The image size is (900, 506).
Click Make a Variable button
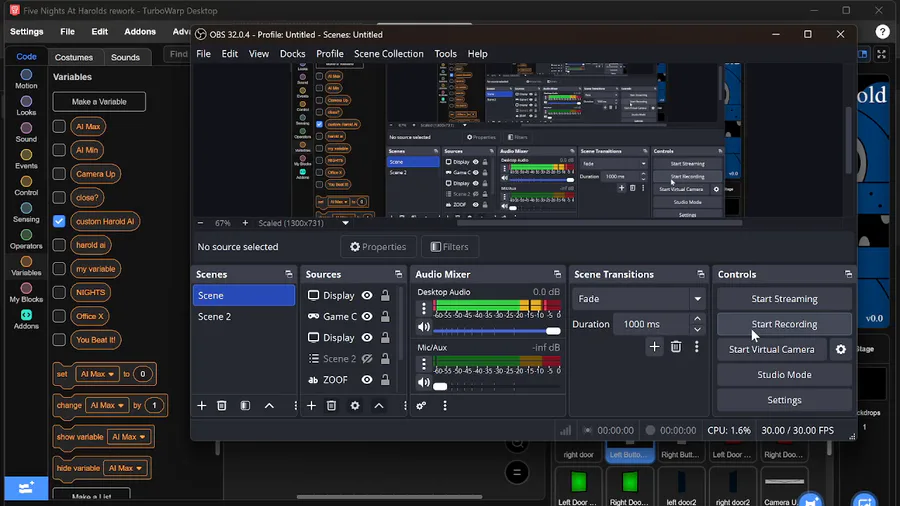pos(99,102)
